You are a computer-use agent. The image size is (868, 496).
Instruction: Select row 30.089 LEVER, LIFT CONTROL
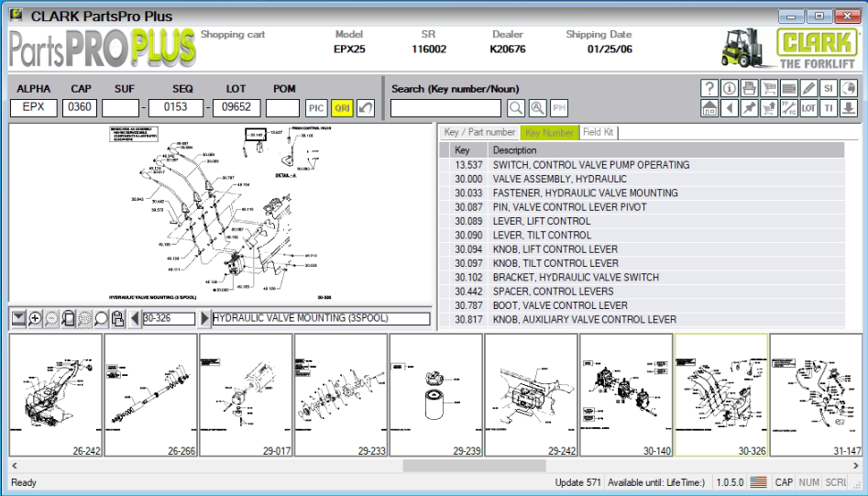coord(643,221)
